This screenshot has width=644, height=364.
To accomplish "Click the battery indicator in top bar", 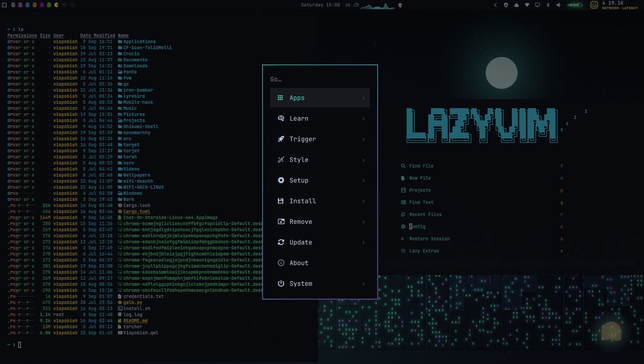I will (x=575, y=5).
